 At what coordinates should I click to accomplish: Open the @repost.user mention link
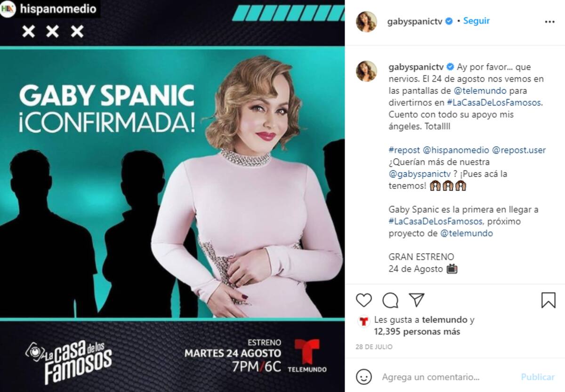coord(519,151)
